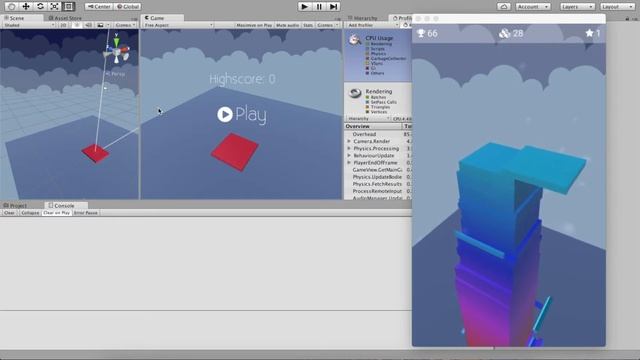Select Physics.FetchResults row

click(378, 184)
